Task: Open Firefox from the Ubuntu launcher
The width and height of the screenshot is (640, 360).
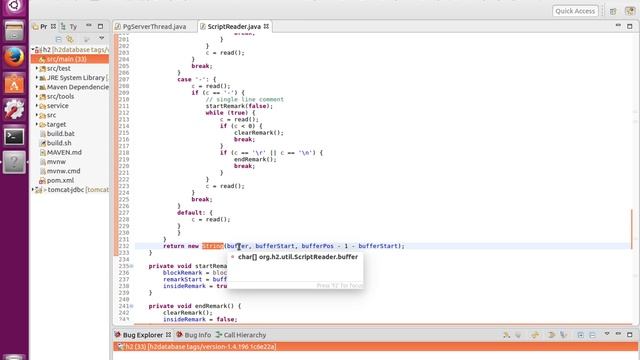Action: (14, 56)
